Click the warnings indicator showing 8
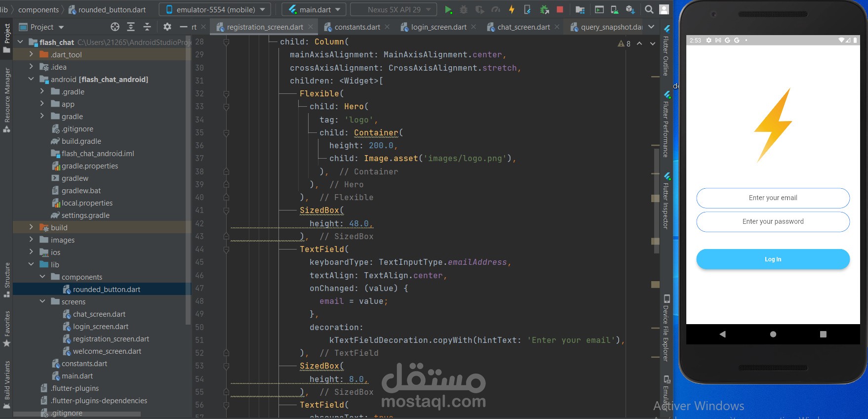This screenshot has height=419, width=868. click(x=624, y=43)
